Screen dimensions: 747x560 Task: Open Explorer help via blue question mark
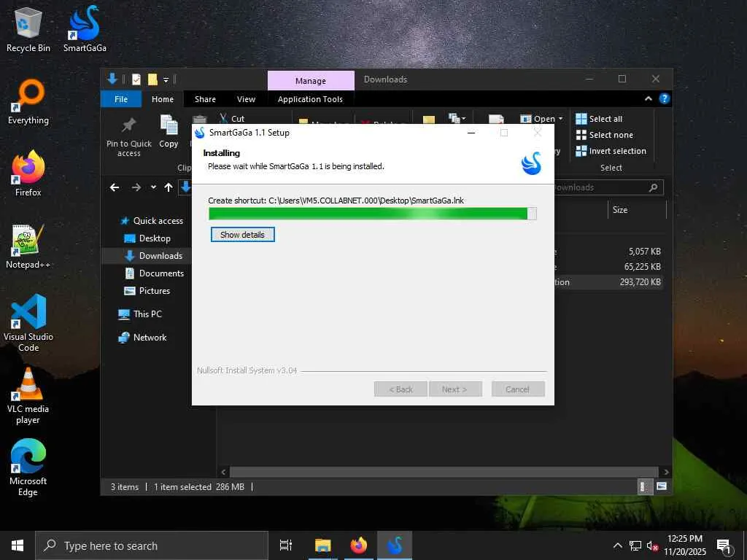coord(664,98)
